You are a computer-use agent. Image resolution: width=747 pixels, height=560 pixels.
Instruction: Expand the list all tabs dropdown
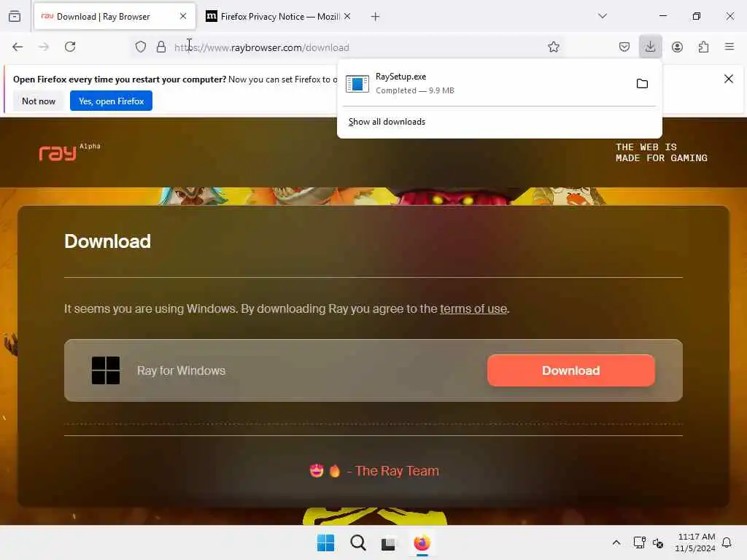point(603,16)
